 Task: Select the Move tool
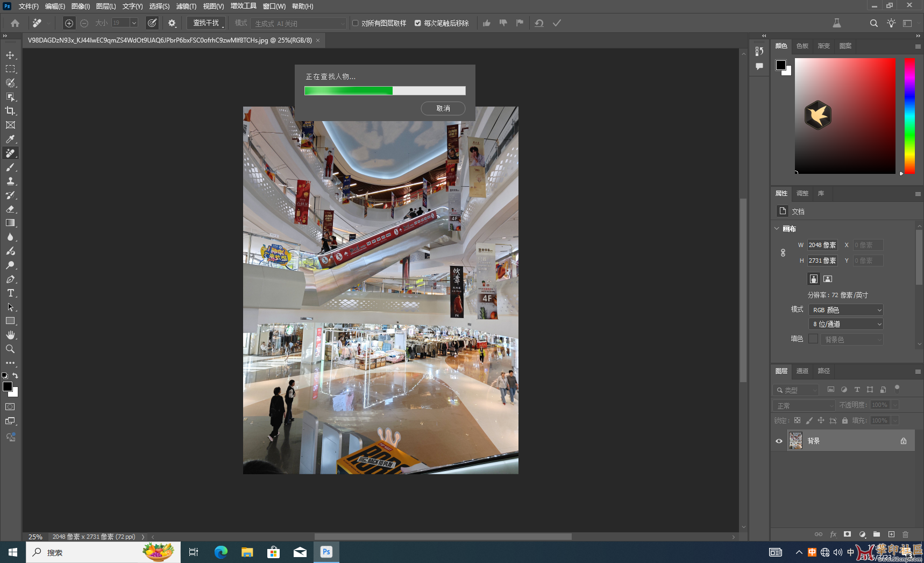click(10, 55)
